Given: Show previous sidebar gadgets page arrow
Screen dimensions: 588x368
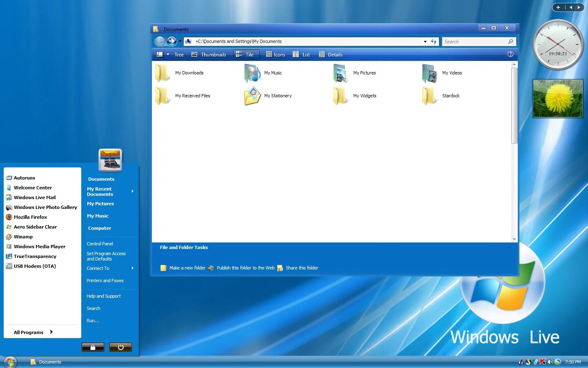Looking at the screenshot, I should 571,7.
